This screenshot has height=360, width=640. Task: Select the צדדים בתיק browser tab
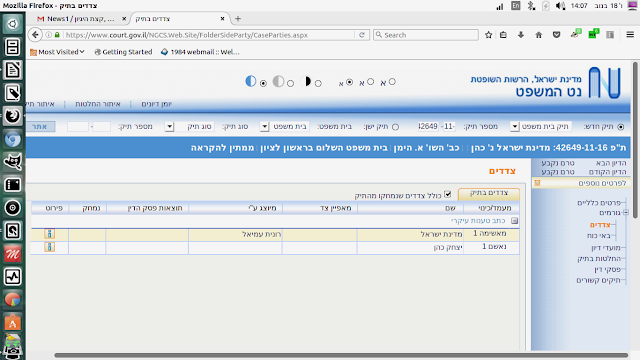[180, 19]
